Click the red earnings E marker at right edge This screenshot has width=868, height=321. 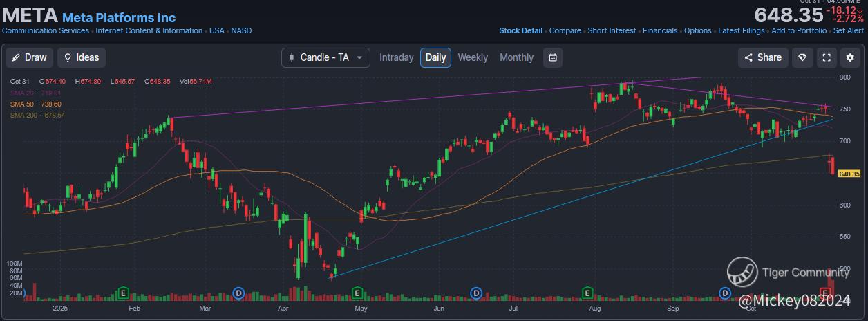(824, 292)
